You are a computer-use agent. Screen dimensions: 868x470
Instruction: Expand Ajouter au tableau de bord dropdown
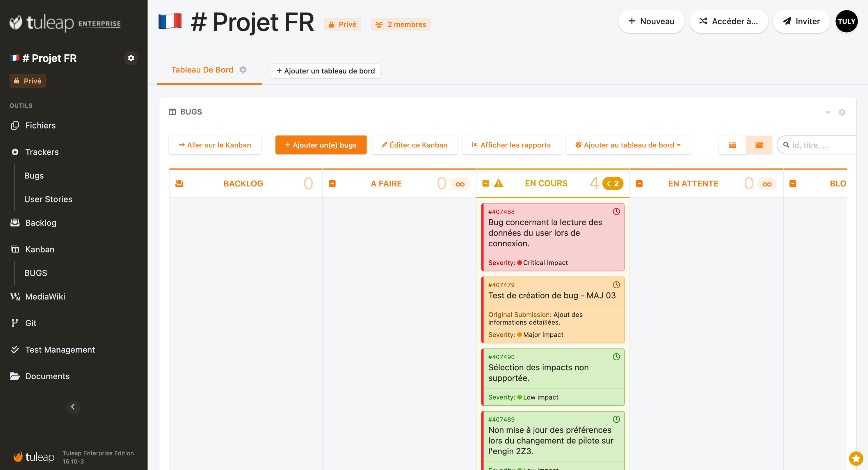click(628, 145)
